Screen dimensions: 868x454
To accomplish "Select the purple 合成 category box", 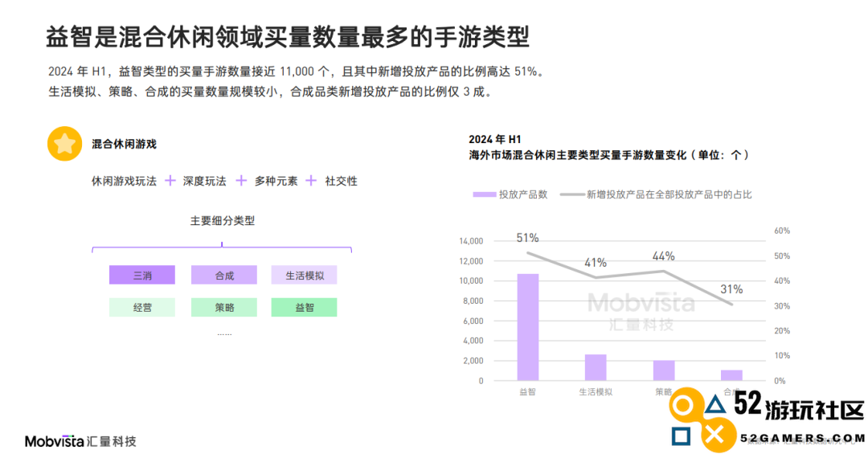I will [x=224, y=275].
